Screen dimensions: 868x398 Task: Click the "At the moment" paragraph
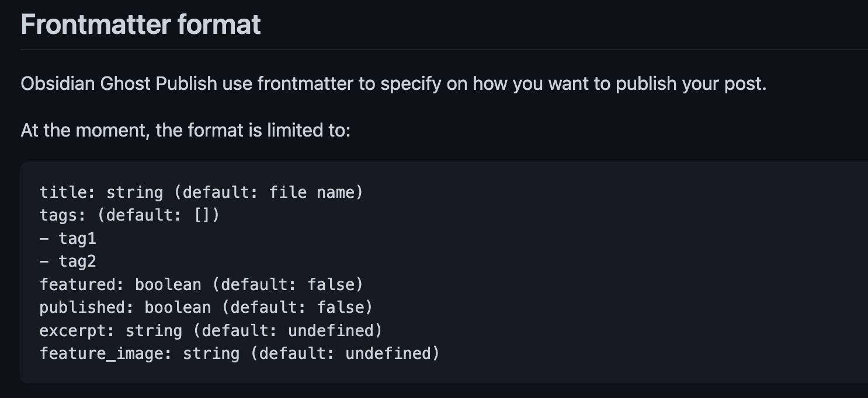[x=185, y=130]
